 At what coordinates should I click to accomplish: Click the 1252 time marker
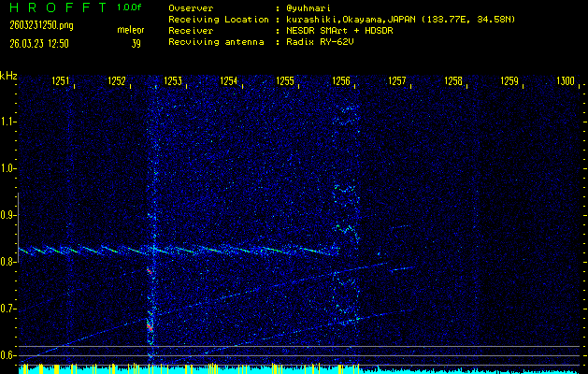[x=117, y=80]
